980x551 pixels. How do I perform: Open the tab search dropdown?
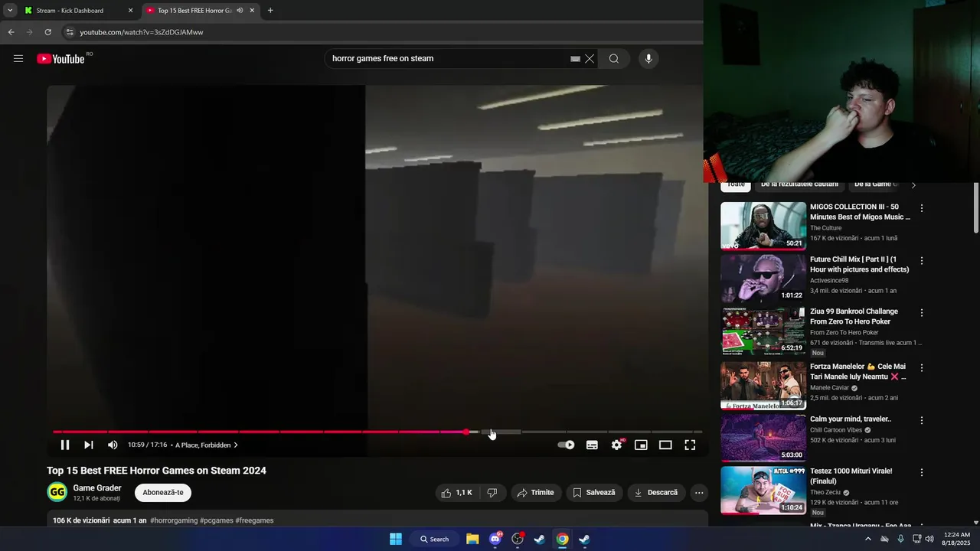(x=10, y=11)
